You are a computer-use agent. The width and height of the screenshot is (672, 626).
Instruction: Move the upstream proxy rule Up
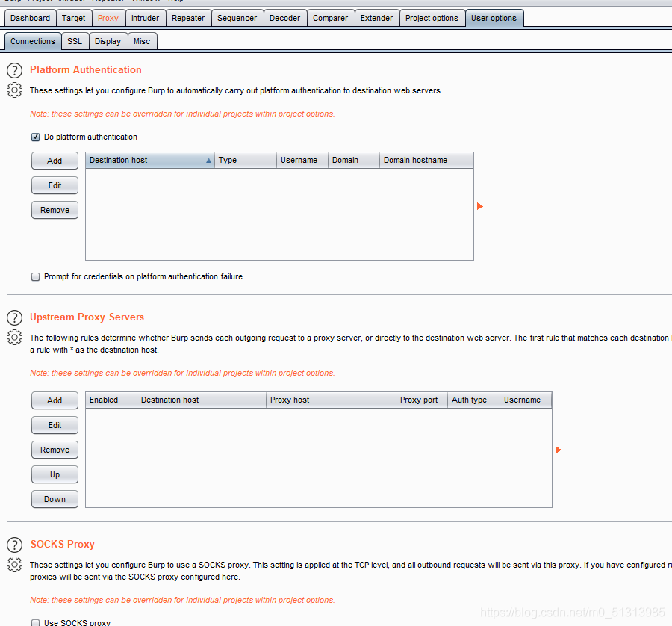coord(55,474)
